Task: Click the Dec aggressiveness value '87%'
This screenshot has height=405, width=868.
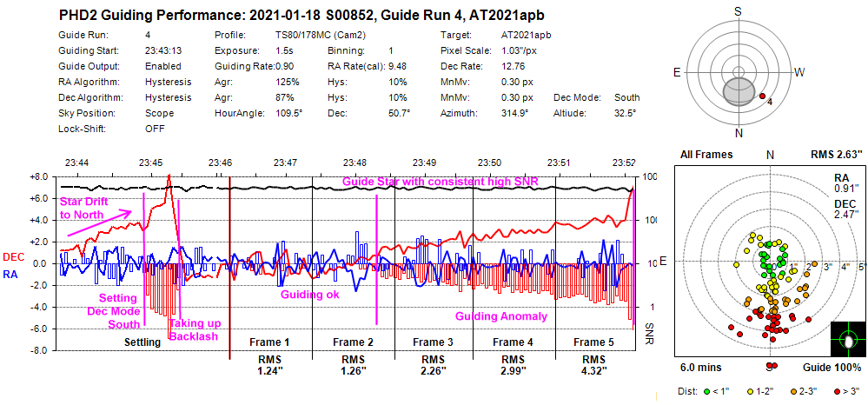Action: pos(284,97)
